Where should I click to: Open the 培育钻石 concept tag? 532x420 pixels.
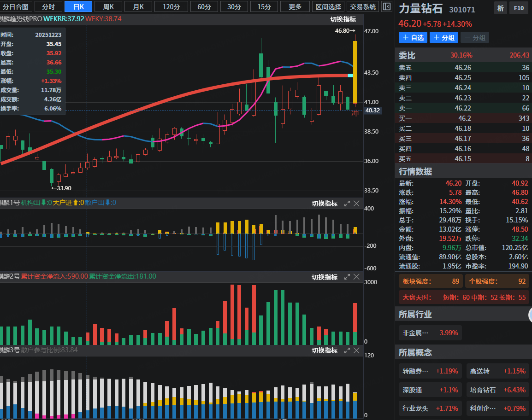click(x=497, y=390)
